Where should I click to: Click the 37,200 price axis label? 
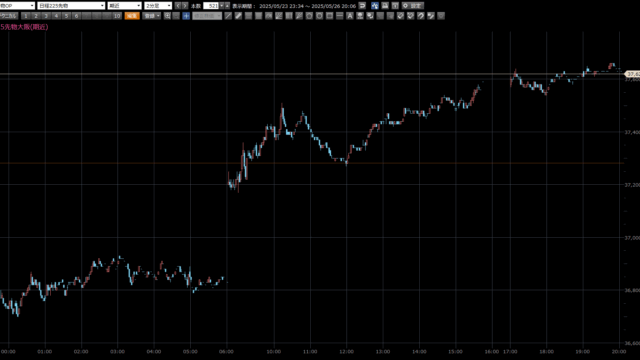[632, 185]
